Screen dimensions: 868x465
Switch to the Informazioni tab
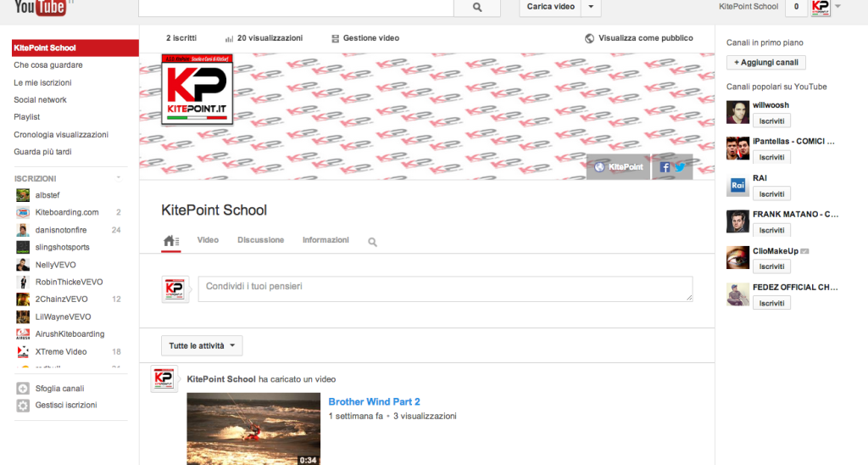point(325,240)
